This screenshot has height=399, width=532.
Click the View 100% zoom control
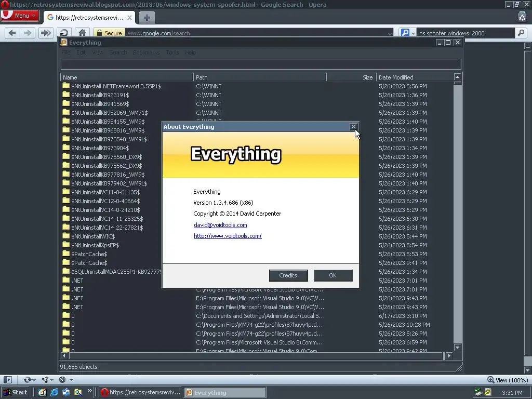click(508, 380)
